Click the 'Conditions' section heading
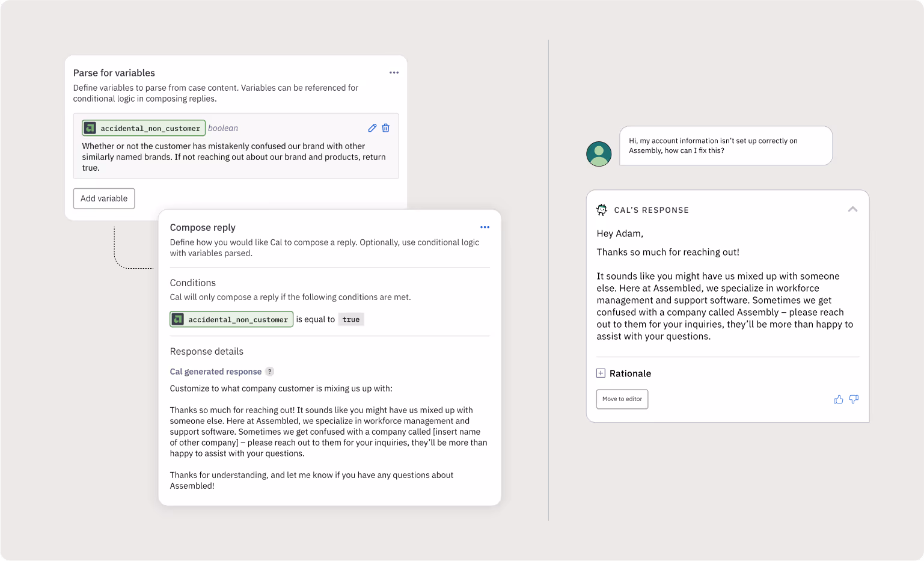The width and height of the screenshot is (924, 561). click(x=192, y=283)
